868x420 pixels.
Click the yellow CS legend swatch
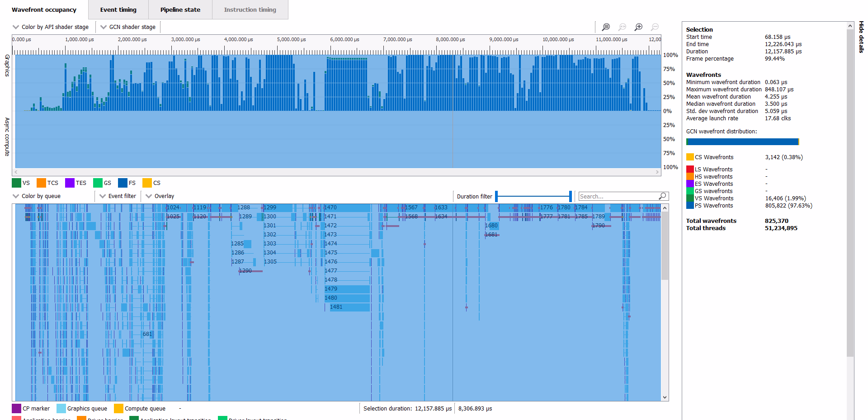click(x=147, y=183)
